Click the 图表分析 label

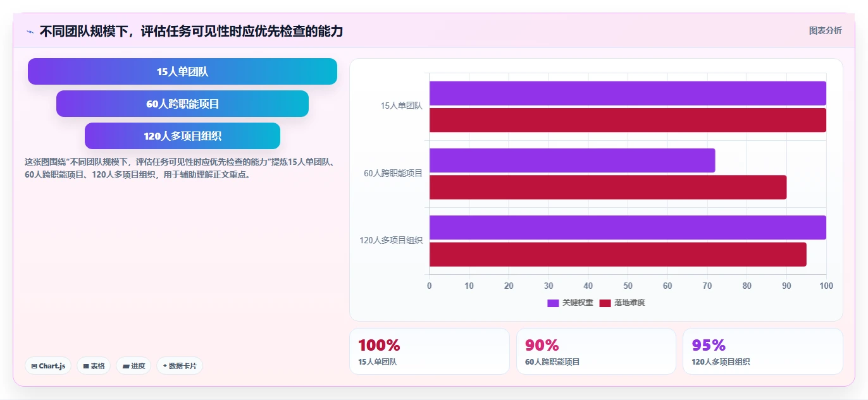825,30
